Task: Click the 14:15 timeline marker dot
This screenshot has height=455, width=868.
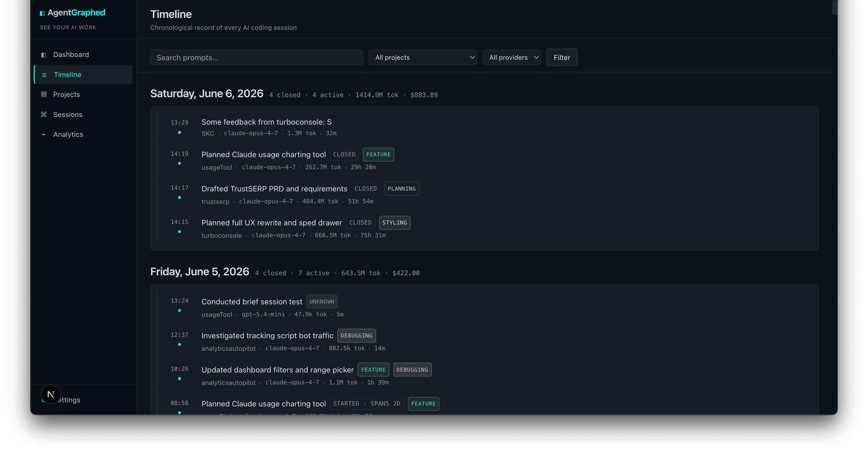Action: (x=180, y=231)
